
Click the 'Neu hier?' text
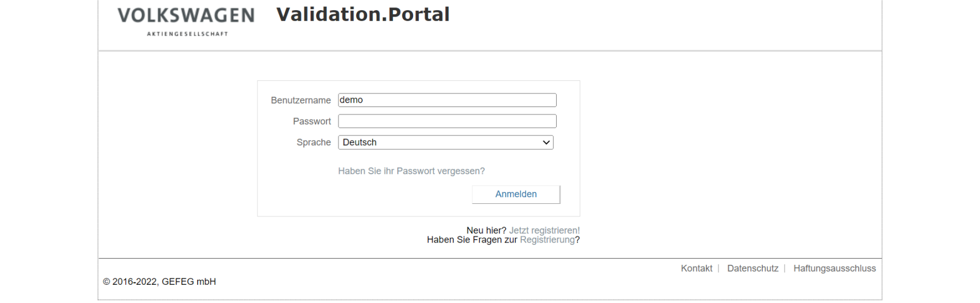486,231
